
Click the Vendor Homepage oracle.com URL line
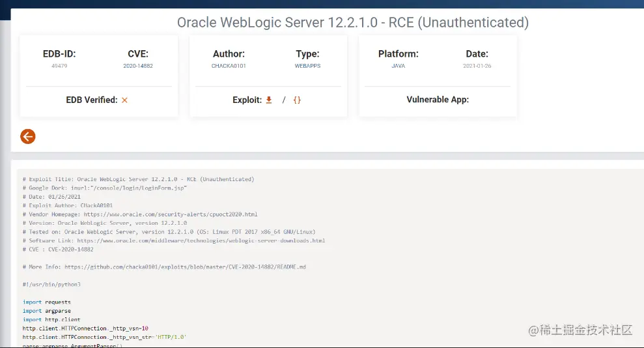tap(140, 214)
